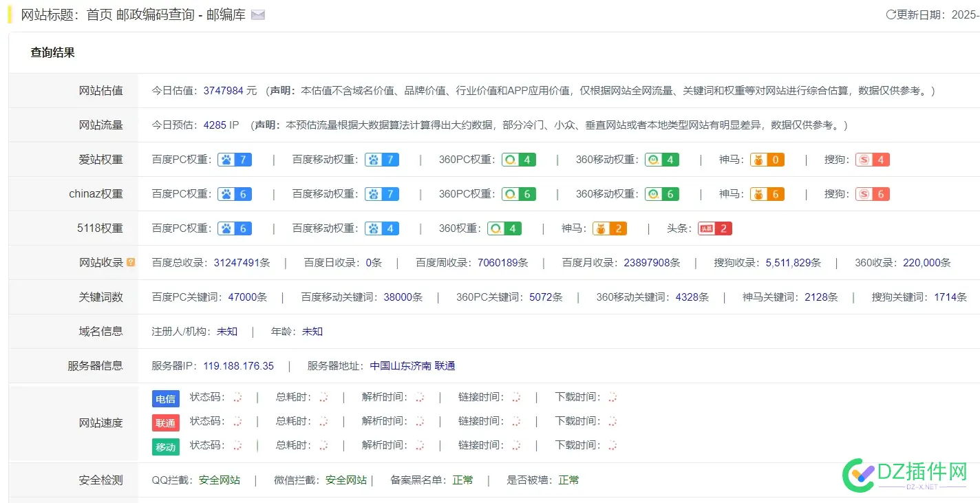The image size is (980, 503).
Task: Open 百度日收录 0 value
Action: tap(369, 262)
